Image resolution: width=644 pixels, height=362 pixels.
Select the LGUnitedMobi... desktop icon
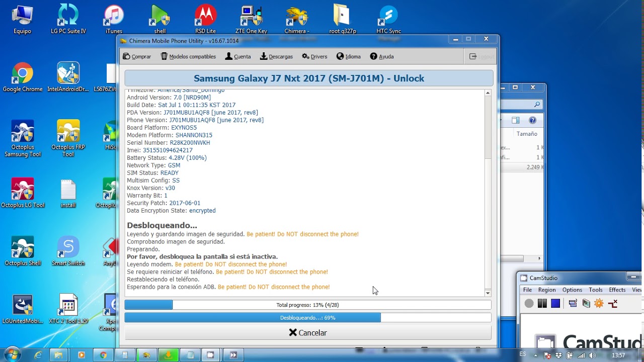click(x=23, y=309)
